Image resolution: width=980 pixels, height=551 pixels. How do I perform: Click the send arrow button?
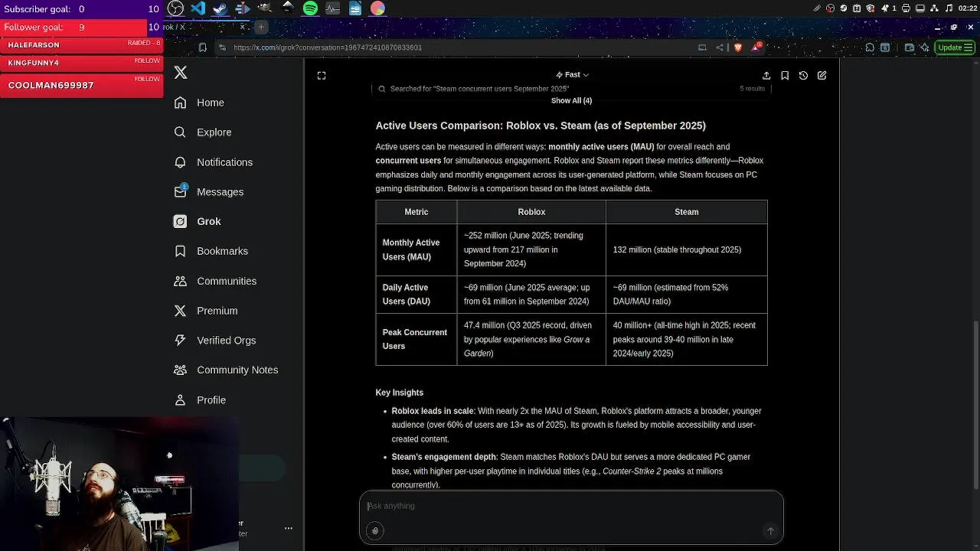tap(770, 531)
